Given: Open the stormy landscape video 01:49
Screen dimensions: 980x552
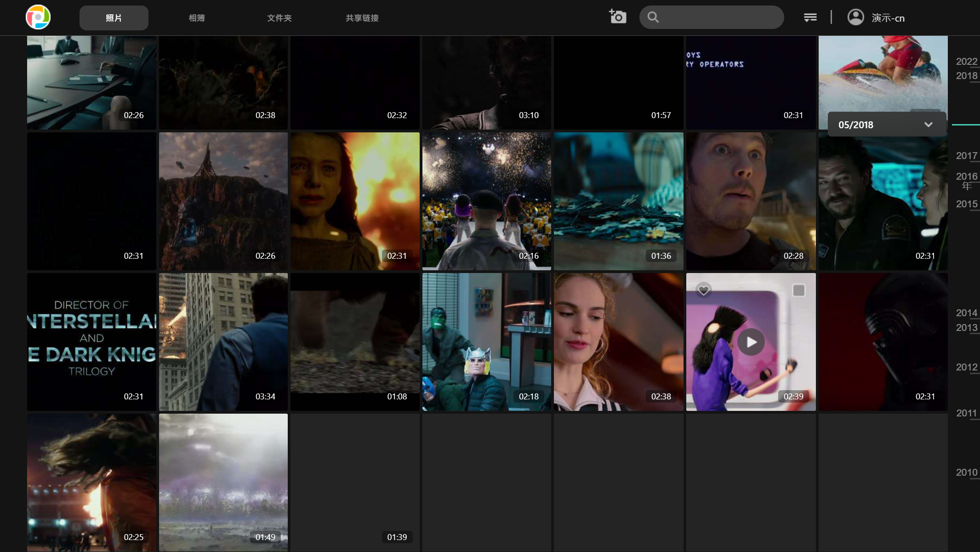Looking at the screenshot, I should (x=223, y=483).
